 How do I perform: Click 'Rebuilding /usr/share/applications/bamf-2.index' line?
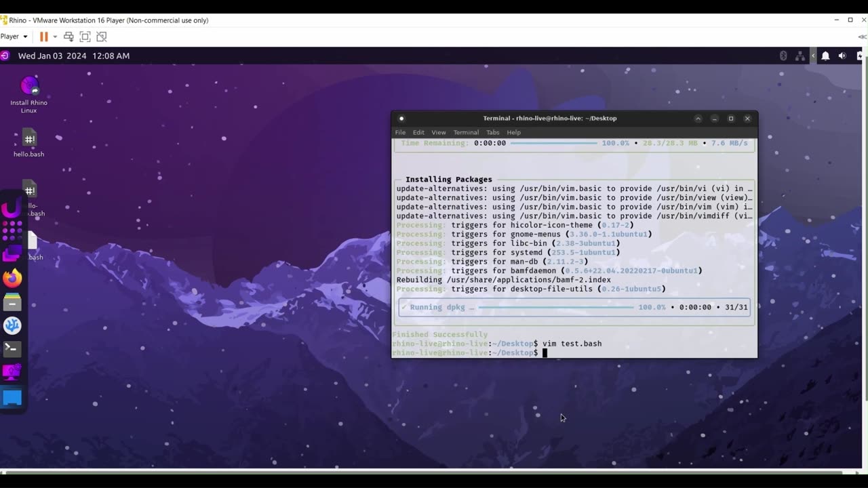tap(503, 280)
